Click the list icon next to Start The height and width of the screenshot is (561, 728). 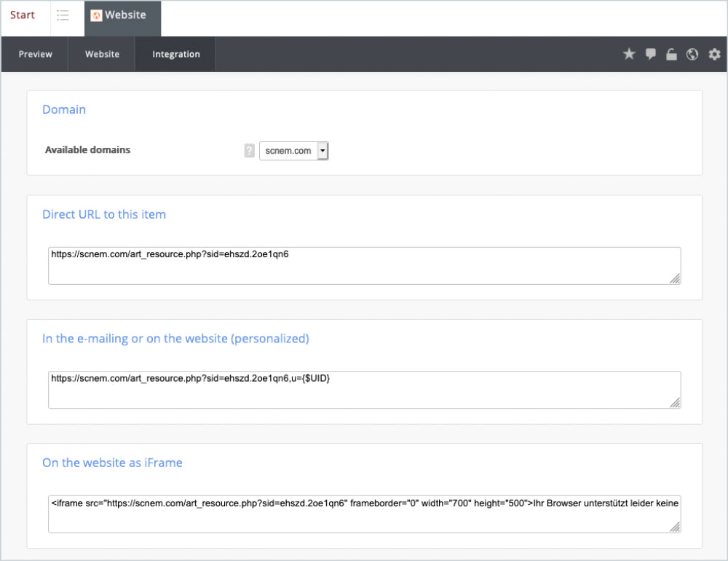coord(63,15)
